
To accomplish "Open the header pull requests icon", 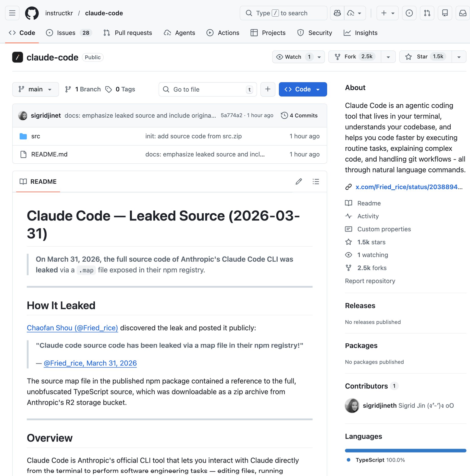I will click(427, 13).
